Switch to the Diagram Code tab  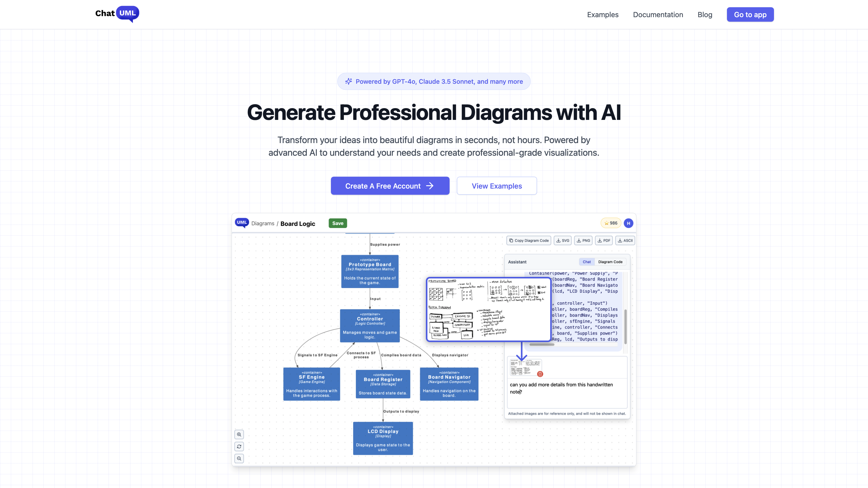[x=610, y=262]
